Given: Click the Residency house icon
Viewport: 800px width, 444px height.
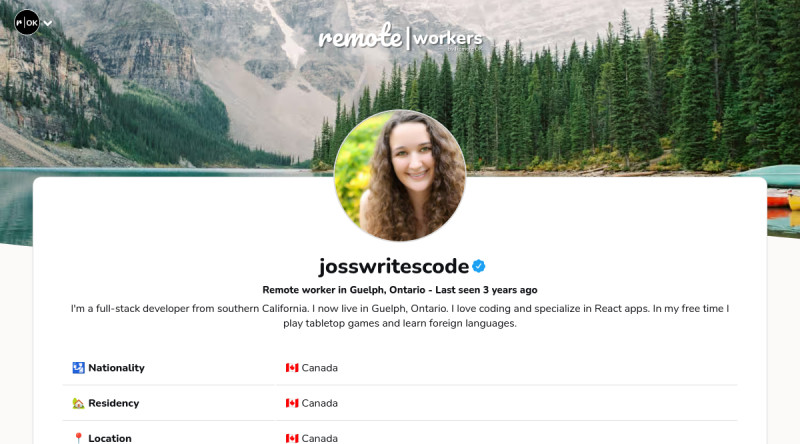Looking at the screenshot, I should [78, 403].
